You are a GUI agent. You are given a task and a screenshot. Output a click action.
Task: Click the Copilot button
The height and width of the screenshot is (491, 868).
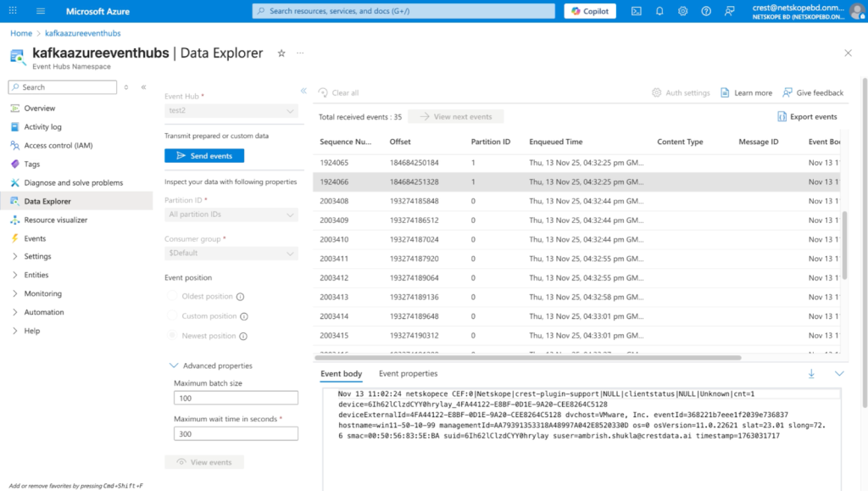coord(590,11)
